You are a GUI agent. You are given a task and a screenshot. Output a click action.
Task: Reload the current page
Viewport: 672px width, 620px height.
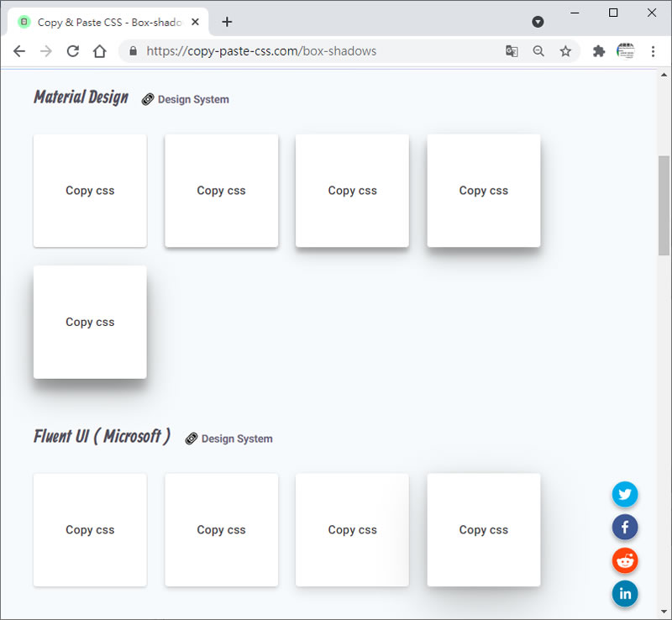pos(73,51)
